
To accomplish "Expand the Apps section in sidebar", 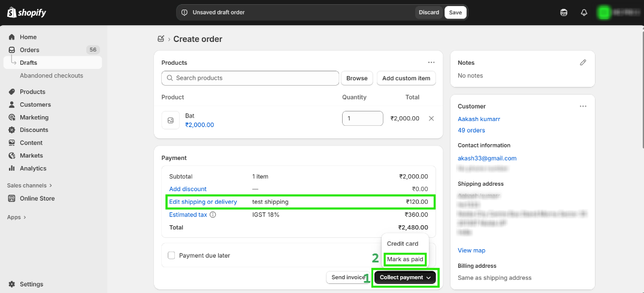I will click(x=17, y=218).
